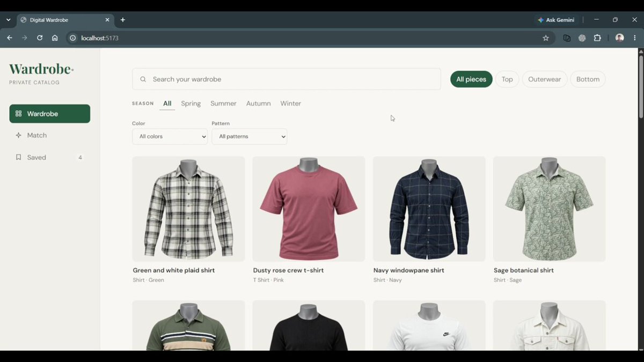Click the 'Shirt · Navy' subtitle
The image size is (644, 362).
pos(387,280)
